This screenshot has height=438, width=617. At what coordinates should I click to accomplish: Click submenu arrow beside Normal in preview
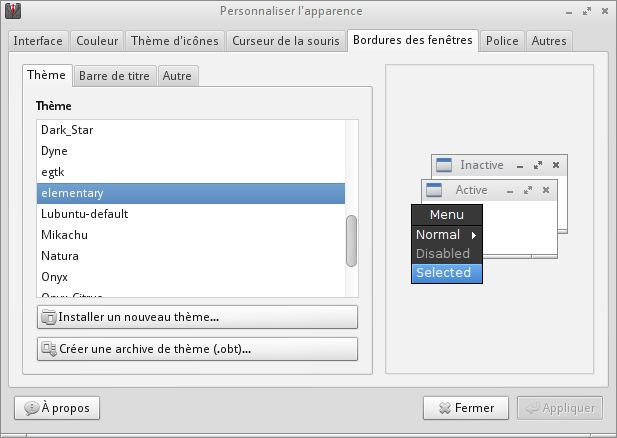coord(474,235)
